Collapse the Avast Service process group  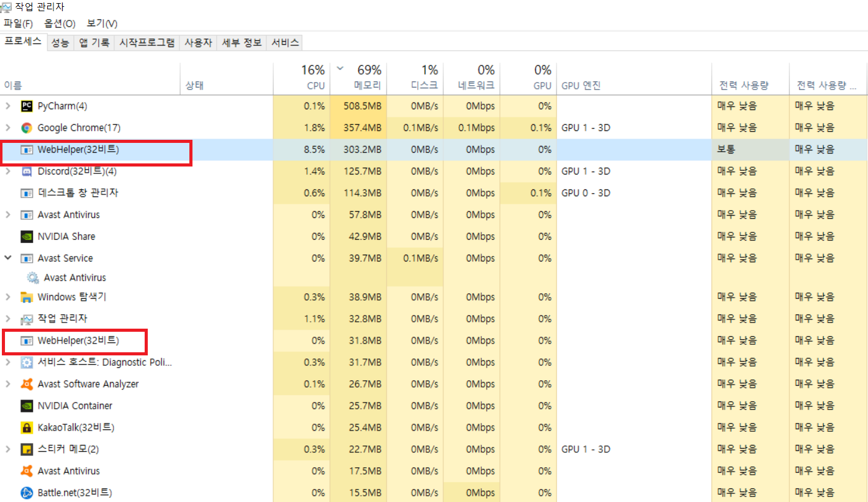8,258
